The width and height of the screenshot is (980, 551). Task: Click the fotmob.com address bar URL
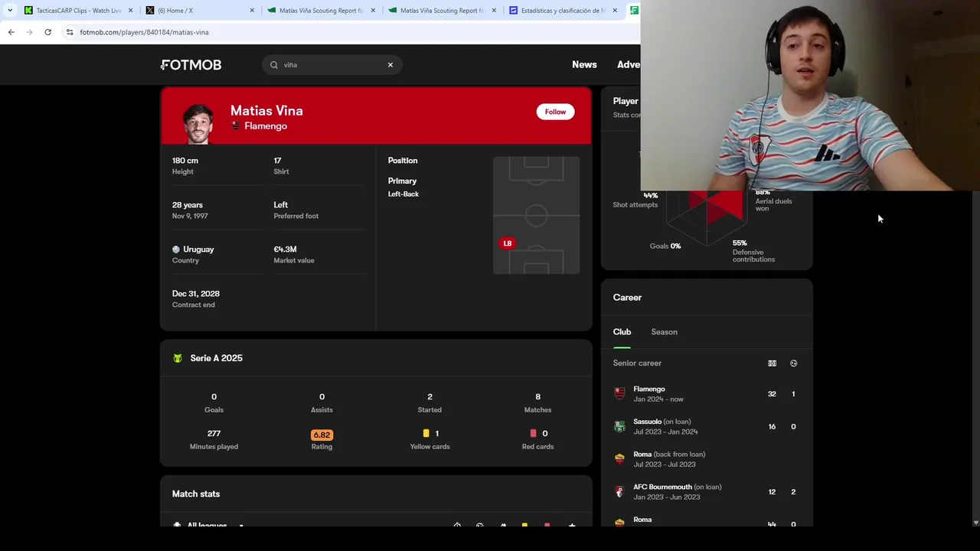pyautogui.click(x=144, y=32)
